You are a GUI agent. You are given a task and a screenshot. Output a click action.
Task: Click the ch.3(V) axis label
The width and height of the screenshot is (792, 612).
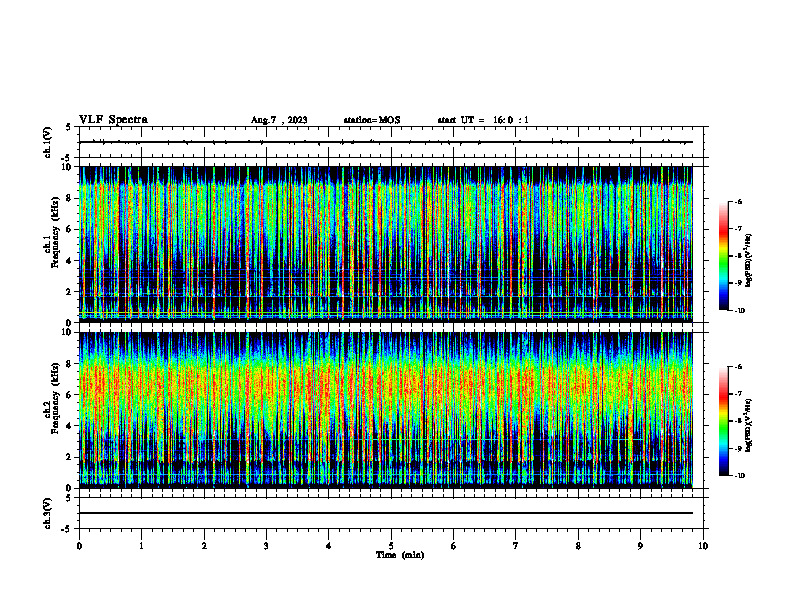click(x=48, y=514)
